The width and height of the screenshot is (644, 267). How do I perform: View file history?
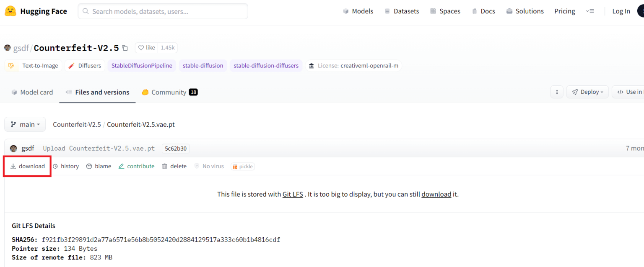click(66, 166)
